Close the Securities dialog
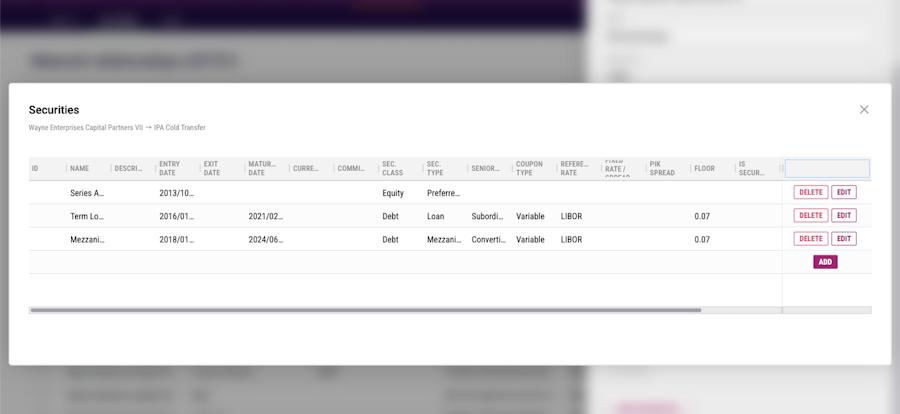Screen dimensions: 900x414 tap(864, 109)
